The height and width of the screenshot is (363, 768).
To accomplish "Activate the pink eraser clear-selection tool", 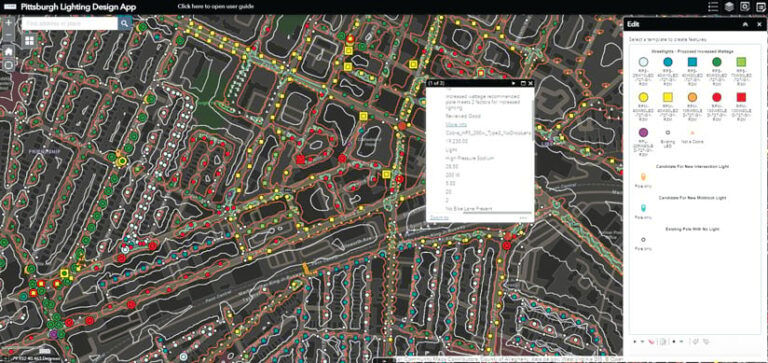I will click(x=651, y=341).
